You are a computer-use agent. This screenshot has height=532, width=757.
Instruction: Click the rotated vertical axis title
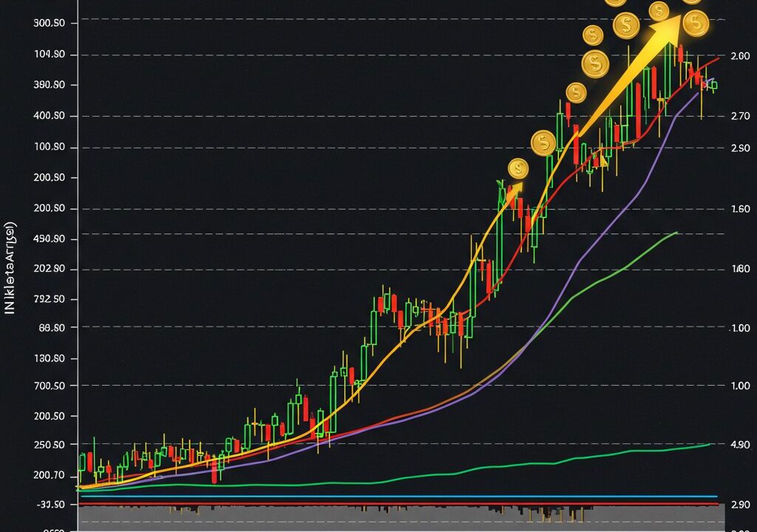[x=10, y=267]
